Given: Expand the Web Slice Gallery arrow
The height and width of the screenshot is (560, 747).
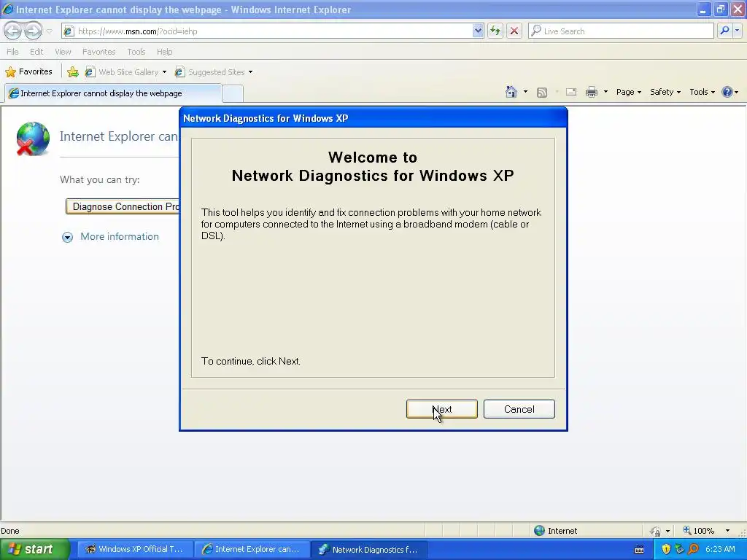Looking at the screenshot, I should (x=164, y=72).
